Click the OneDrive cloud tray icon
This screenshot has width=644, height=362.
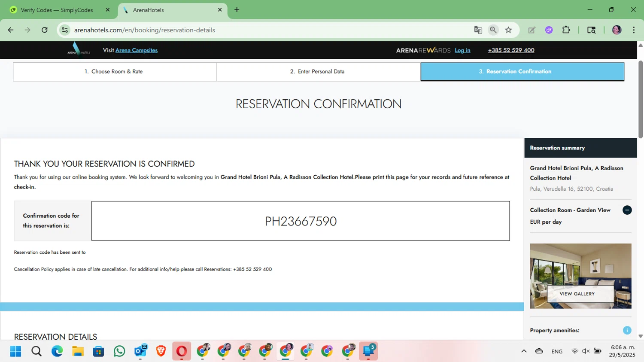point(539,351)
